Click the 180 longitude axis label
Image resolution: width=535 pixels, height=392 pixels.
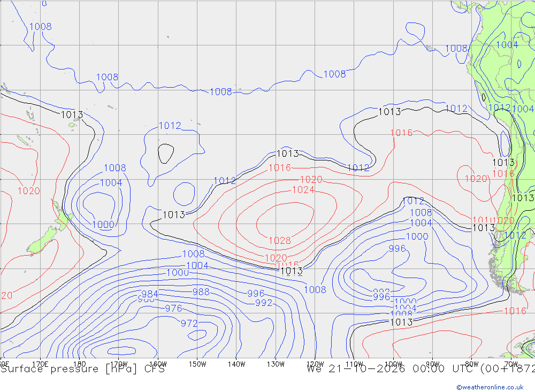(80, 364)
